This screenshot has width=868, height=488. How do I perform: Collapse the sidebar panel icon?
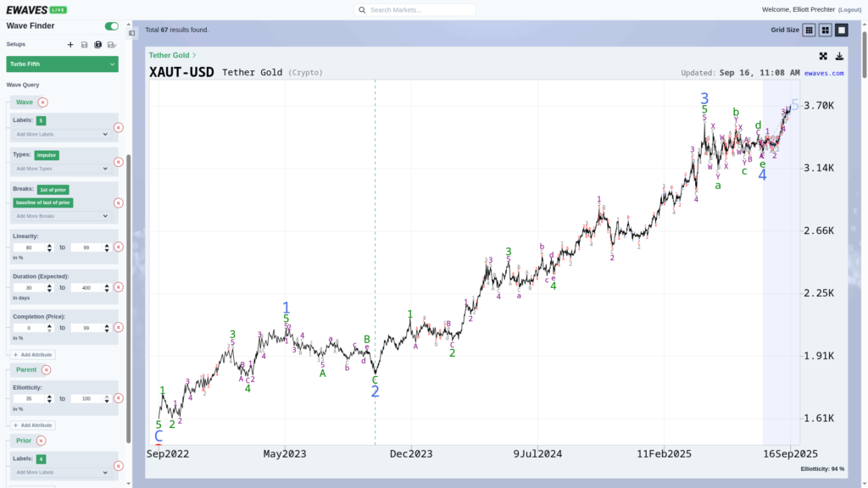pyautogui.click(x=131, y=33)
